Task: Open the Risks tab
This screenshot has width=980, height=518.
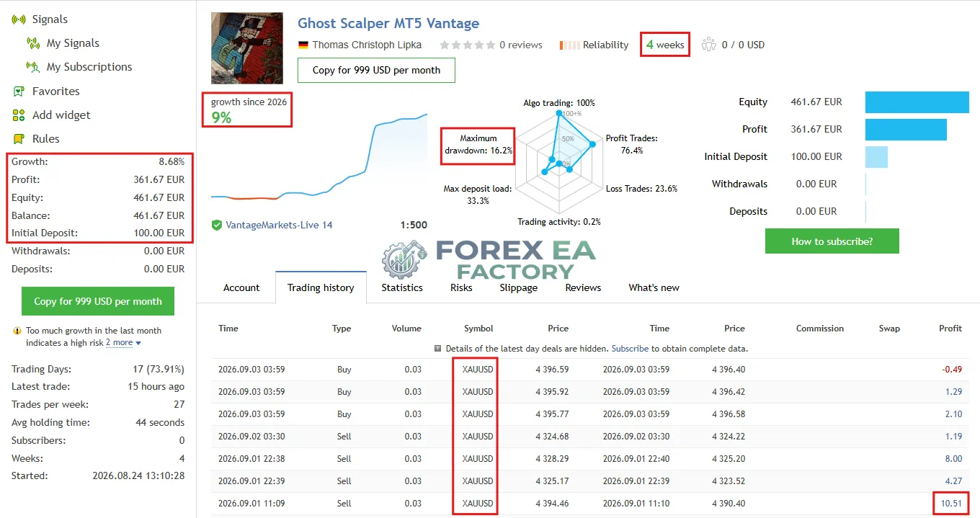Action: tap(461, 287)
